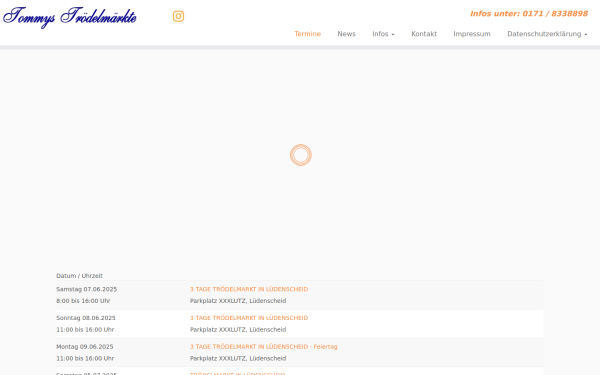Image resolution: width=600 pixels, height=375 pixels.
Task: Go to the News page
Action: tap(346, 34)
